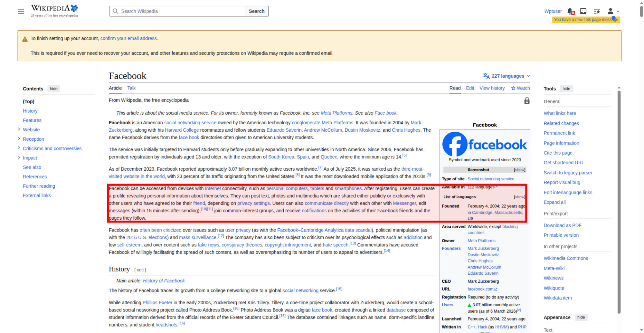This screenshot has width=644, height=333.
Task: Jump to External links in contents
Action: pyautogui.click(x=37, y=195)
